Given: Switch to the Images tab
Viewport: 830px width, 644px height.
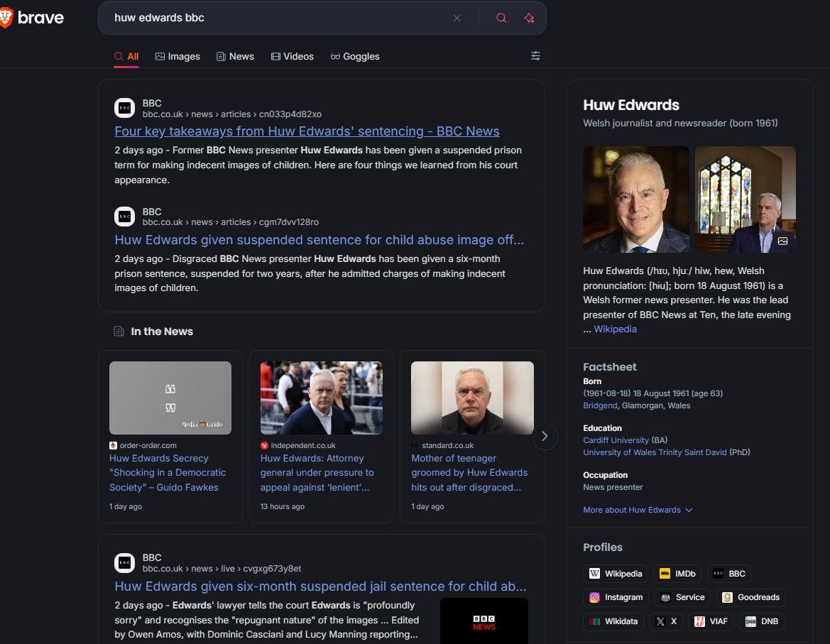Looking at the screenshot, I should click(178, 56).
